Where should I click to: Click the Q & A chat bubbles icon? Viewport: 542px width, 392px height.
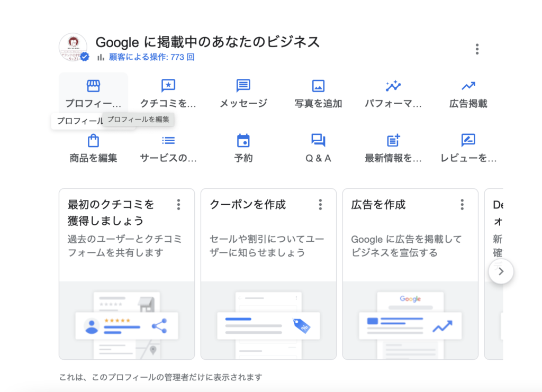318,141
